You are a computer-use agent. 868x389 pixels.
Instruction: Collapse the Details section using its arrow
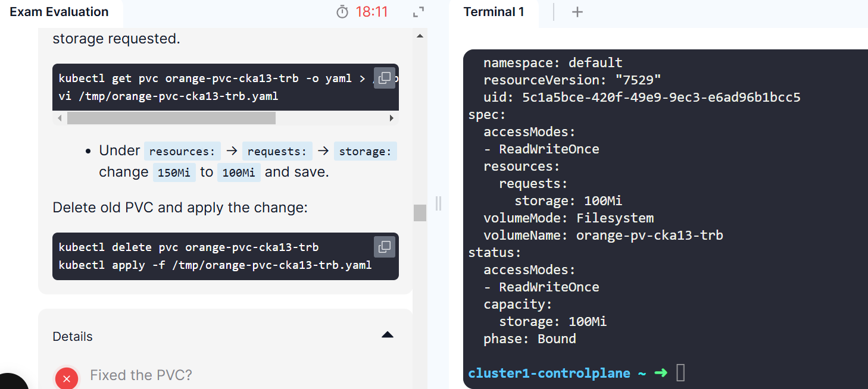(x=388, y=335)
